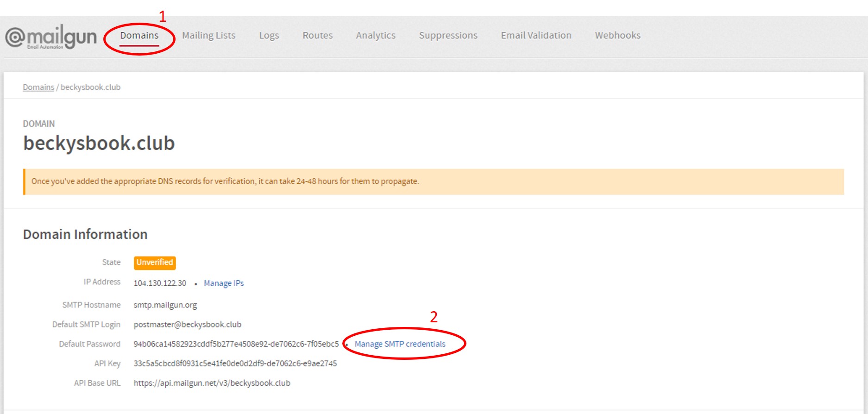The width and height of the screenshot is (868, 414).
Task: Select the Suppressions tab
Action: point(448,35)
